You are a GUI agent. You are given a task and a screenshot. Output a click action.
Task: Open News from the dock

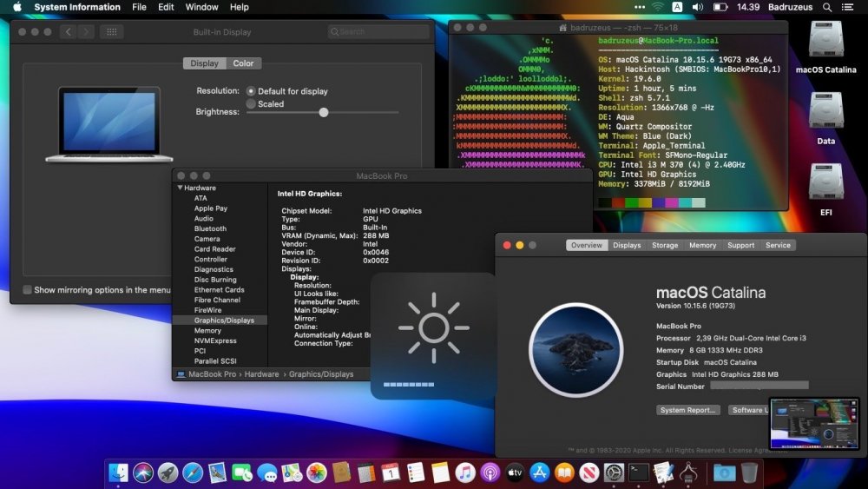click(x=589, y=472)
